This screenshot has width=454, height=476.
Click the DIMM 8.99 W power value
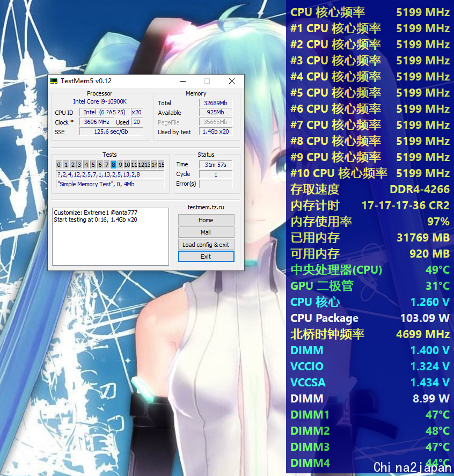point(431,399)
